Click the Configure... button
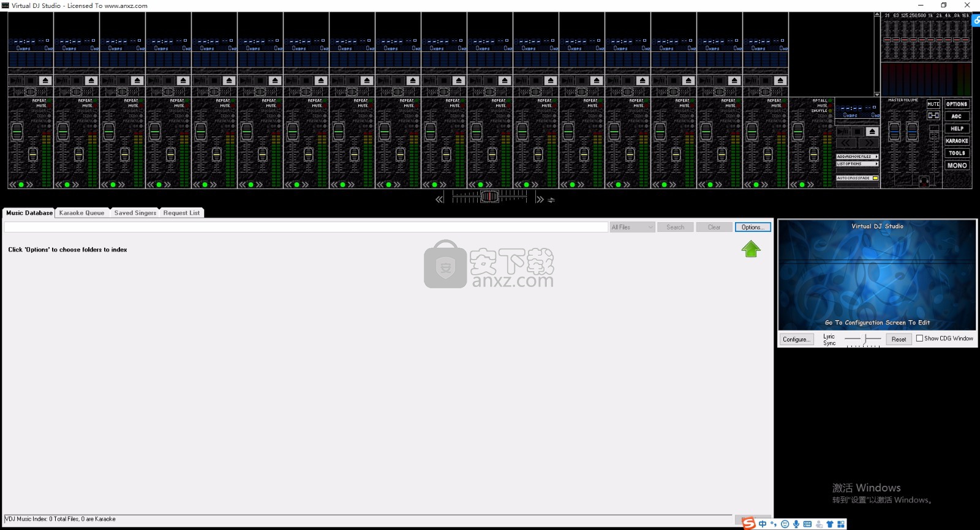This screenshot has height=530, width=980. pyautogui.click(x=796, y=339)
